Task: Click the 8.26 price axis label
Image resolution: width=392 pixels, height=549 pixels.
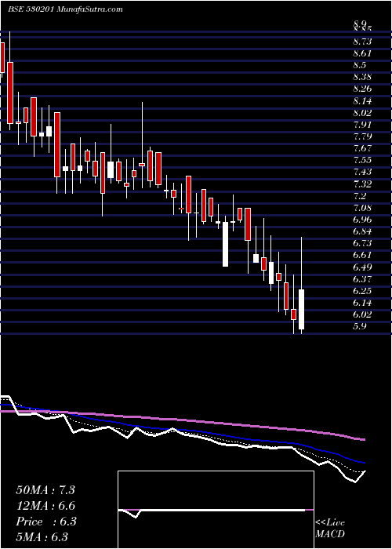Action: point(362,89)
